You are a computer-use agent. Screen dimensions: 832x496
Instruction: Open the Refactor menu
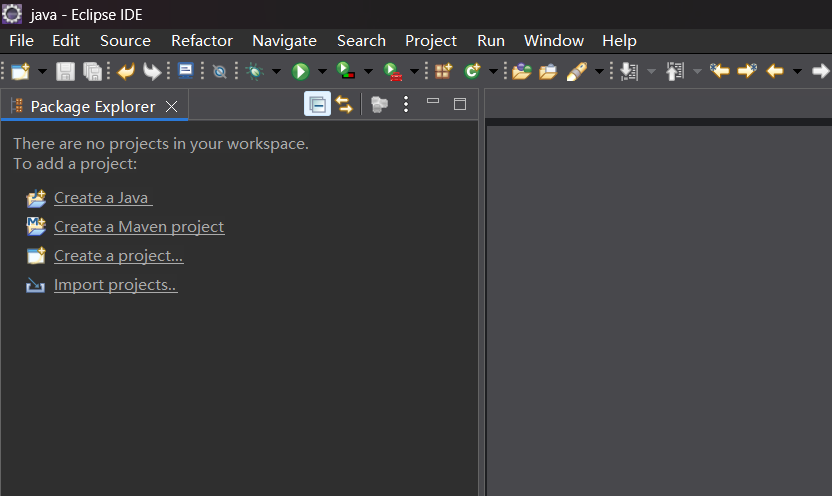pos(202,41)
